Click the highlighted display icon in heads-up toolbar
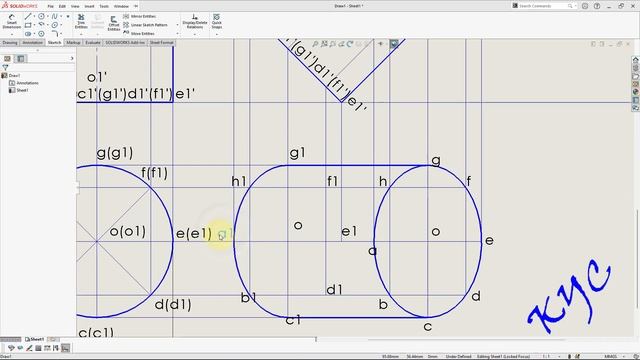Viewport: 640px width, 360px height. [394, 44]
